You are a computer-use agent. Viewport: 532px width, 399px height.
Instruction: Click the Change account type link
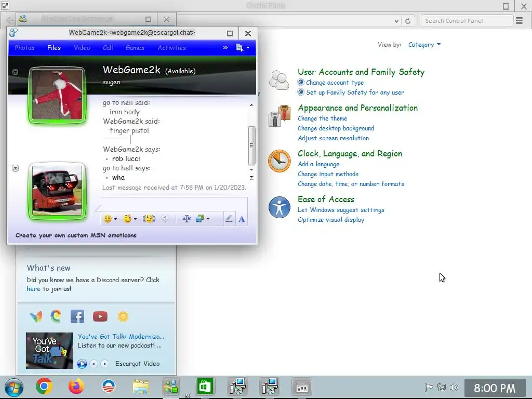point(335,83)
